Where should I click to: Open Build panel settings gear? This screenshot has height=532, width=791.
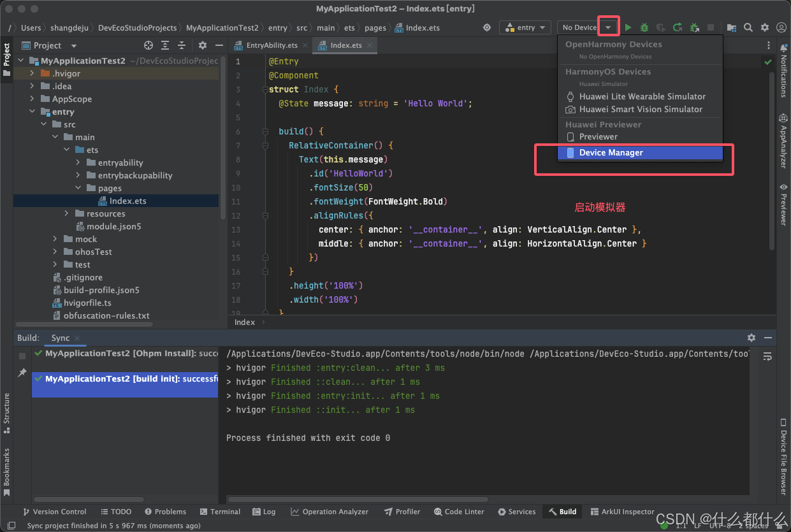click(751, 338)
